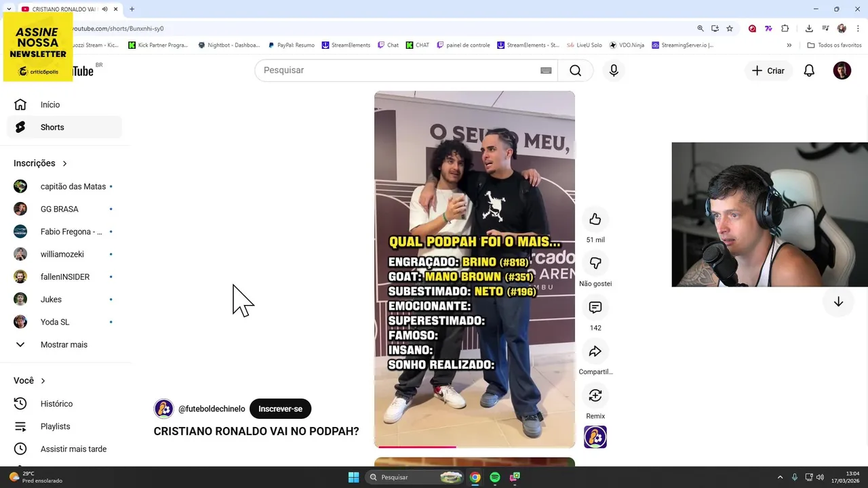The image size is (868, 488).
Task: Search by voice with microphone icon
Action: click(614, 70)
